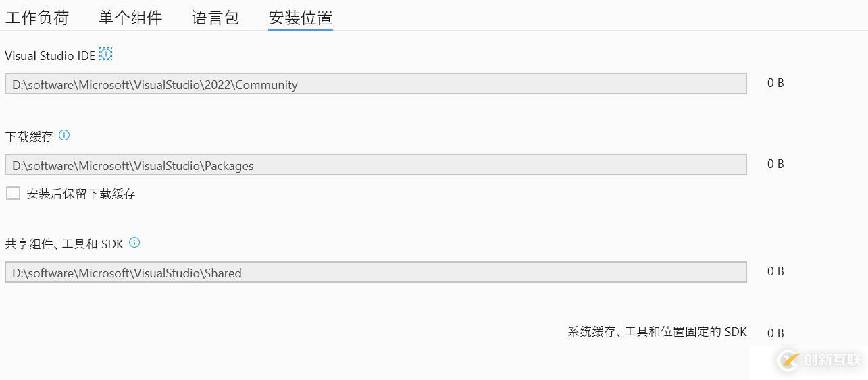Click the 安装后保留下载缓存 label text
Viewport: 868px width, 380px height.
tap(81, 194)
